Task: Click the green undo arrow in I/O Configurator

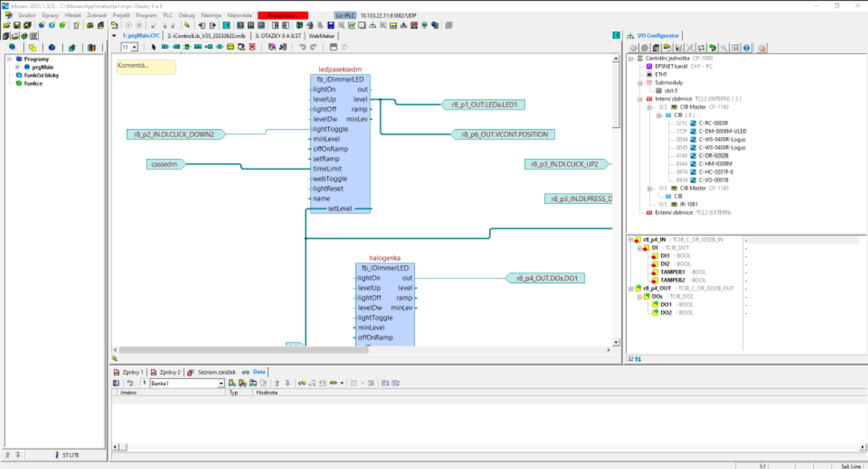Action: click(x=712, y=48)
